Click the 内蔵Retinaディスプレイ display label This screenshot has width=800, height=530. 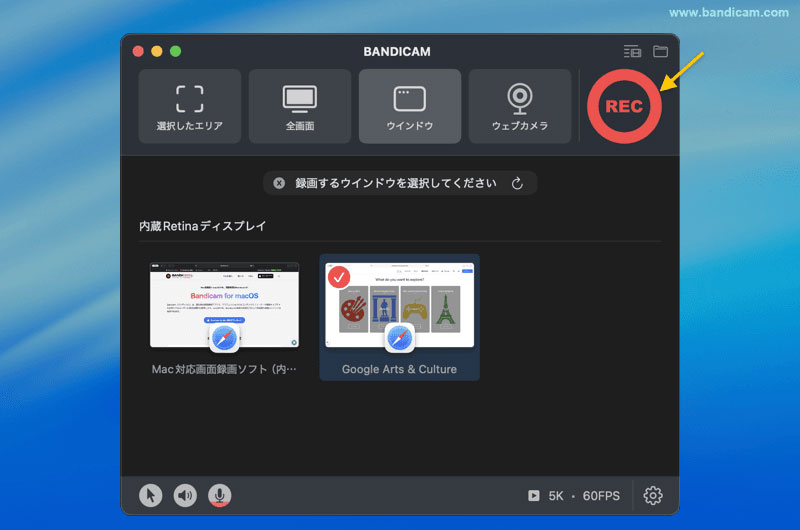point(203,226)
